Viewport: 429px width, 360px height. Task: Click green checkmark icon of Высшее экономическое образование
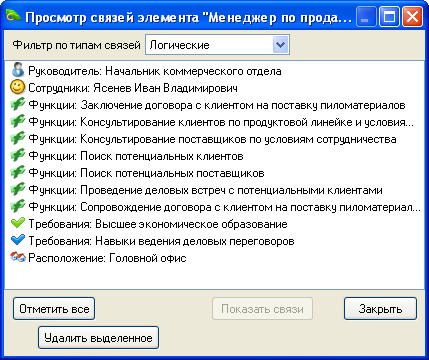pos(18,223)
